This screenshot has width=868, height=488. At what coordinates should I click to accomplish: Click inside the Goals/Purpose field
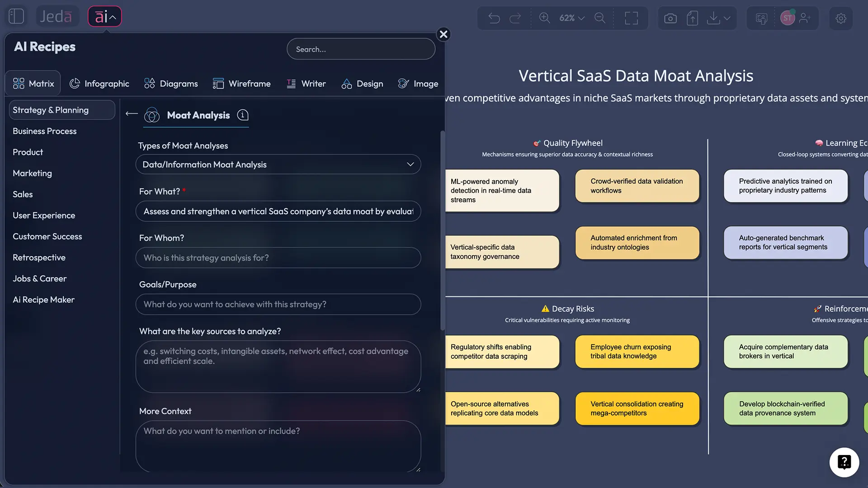coord(278,304)
